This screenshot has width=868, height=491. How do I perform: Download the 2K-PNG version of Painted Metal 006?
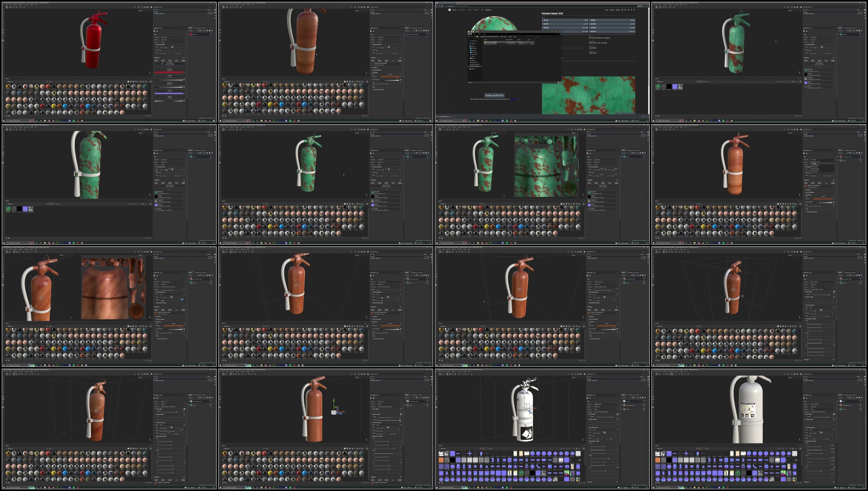pos(612,24)
